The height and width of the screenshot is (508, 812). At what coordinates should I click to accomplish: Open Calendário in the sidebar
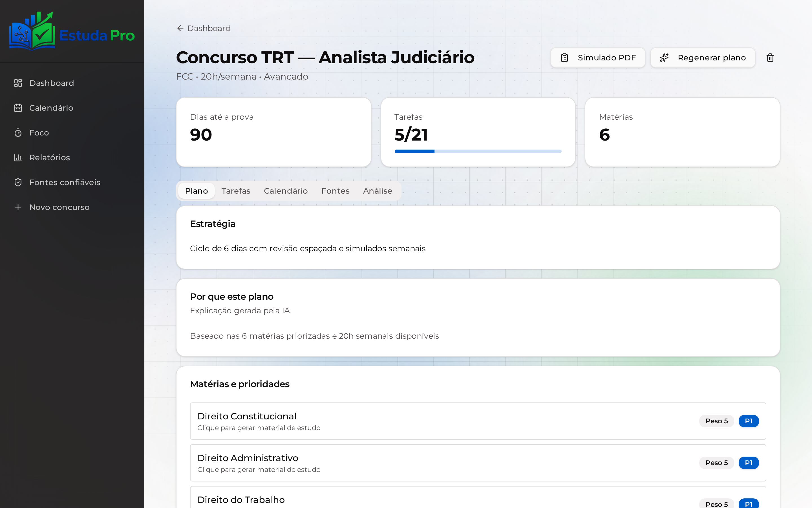[72, 108]
